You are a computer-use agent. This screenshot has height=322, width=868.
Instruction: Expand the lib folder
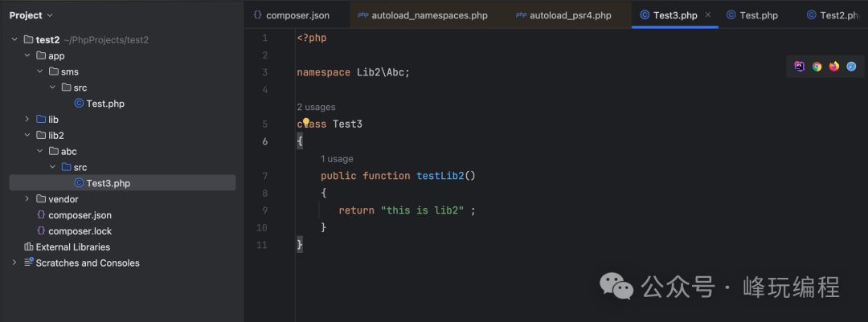pyautogui.click(x=27, y=120)
